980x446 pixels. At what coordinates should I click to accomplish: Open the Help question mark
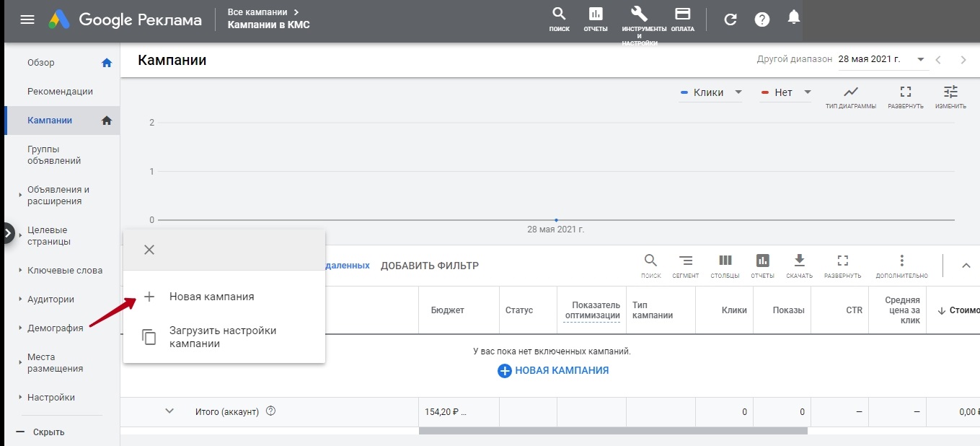tap(762, 19)
